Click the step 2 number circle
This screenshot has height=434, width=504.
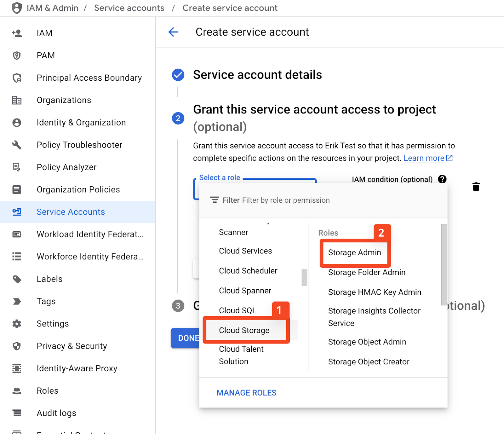pyautogui.click(x=178, y=118)
